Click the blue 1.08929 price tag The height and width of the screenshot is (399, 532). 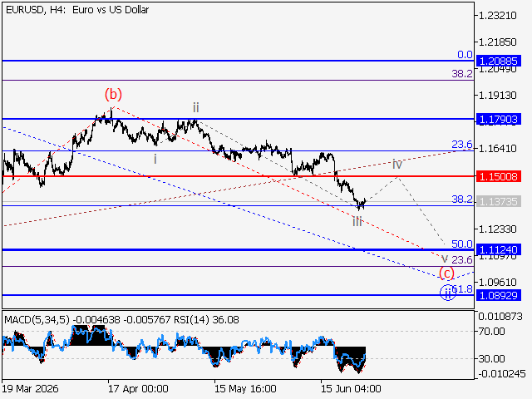[x=499, y=295]
